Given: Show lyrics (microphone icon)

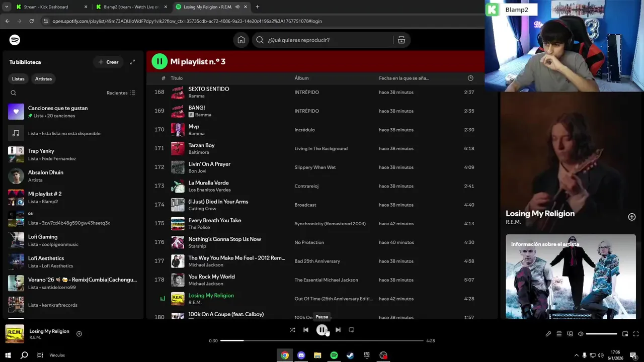Looking at the screenshot, I should [548, 334].
